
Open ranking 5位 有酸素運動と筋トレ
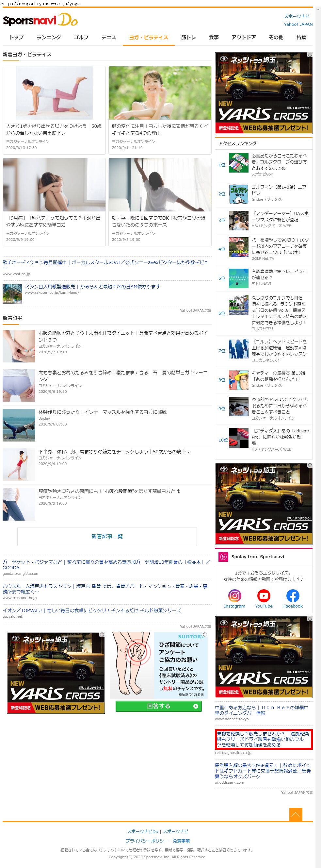point(279,274)
